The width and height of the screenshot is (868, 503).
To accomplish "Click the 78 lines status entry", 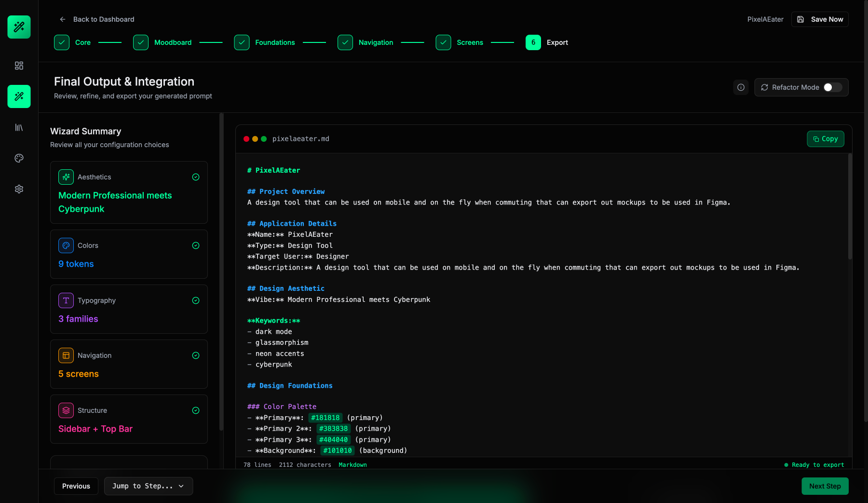I will click(x=258, y=465).
